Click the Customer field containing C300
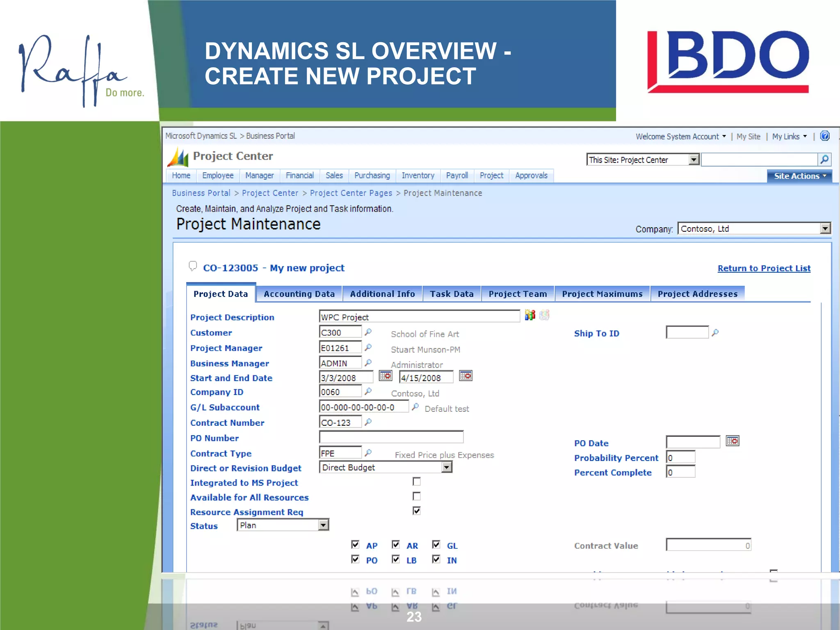 pyautogui.click(x=340, y=332)
